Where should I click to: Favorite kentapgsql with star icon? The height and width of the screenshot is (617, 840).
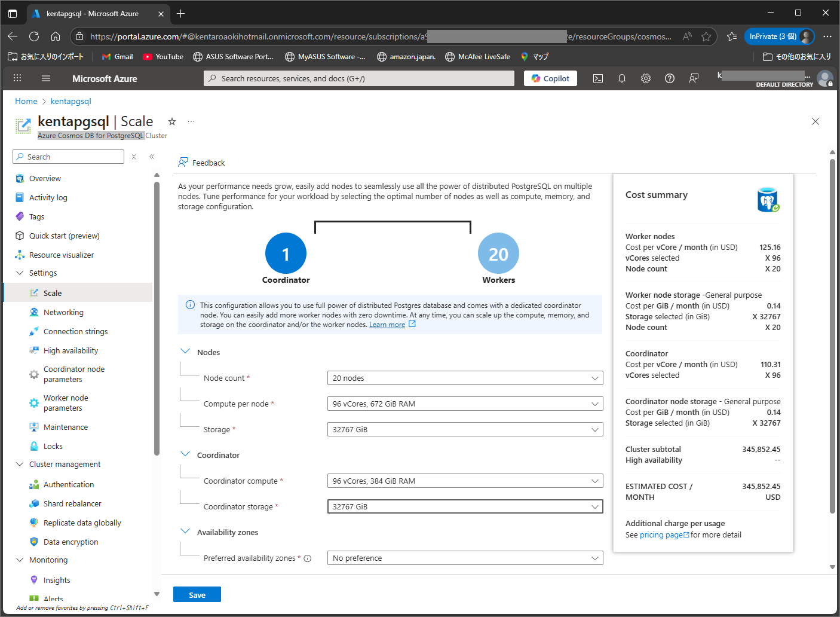pos(172,121)
